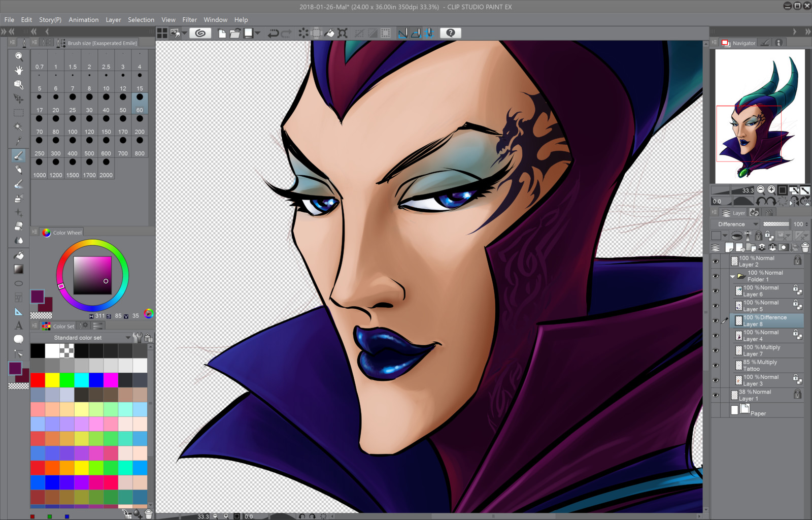Viewport: 812px width, 520px height.
Task: Select the Fill bucket tool
Action: click(x=19, y=255)
